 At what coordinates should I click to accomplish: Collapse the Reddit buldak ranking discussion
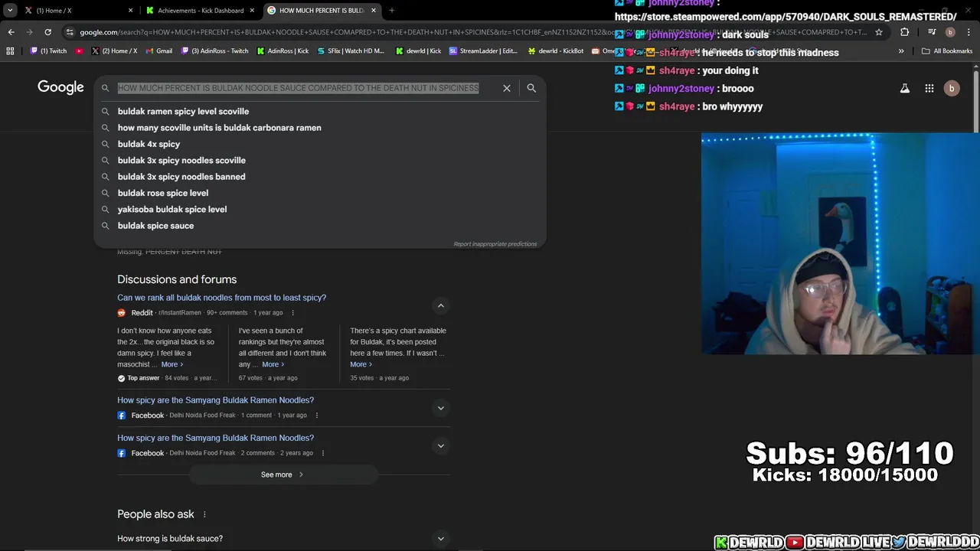[440, 305]
